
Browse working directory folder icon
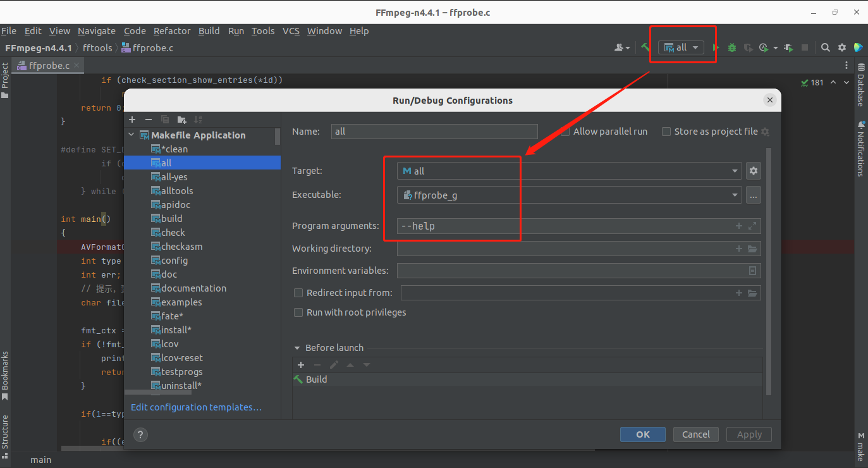(752, 249)
